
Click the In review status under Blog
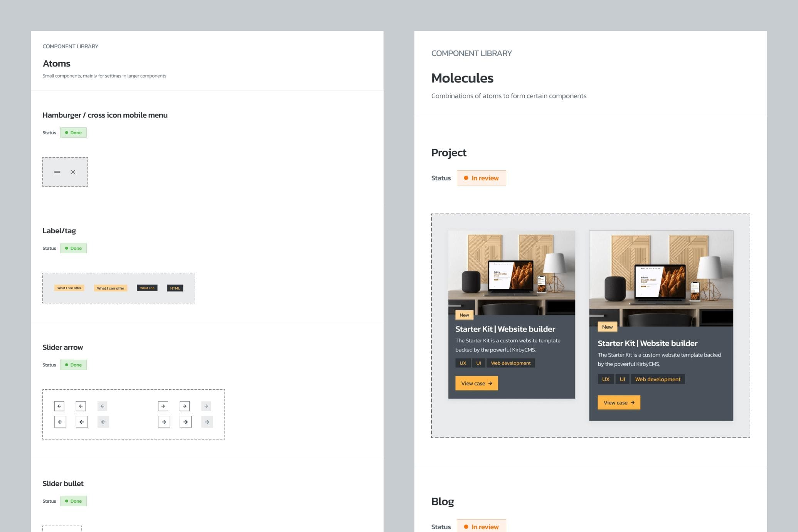481,527
